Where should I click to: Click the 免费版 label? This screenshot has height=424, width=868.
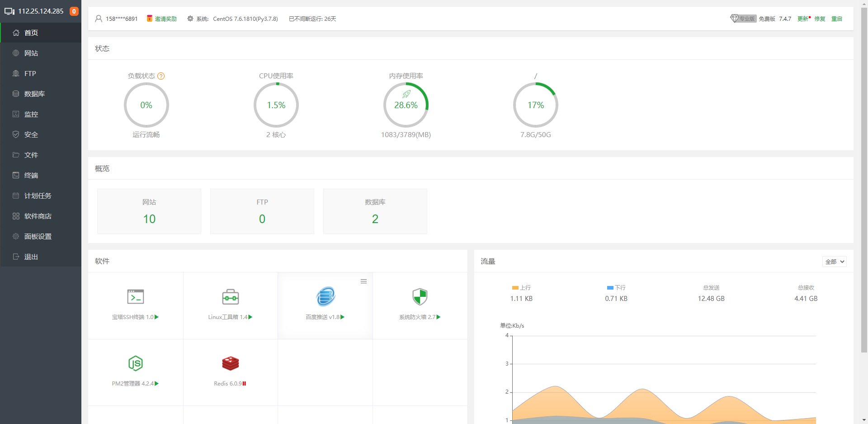(767, 19)
